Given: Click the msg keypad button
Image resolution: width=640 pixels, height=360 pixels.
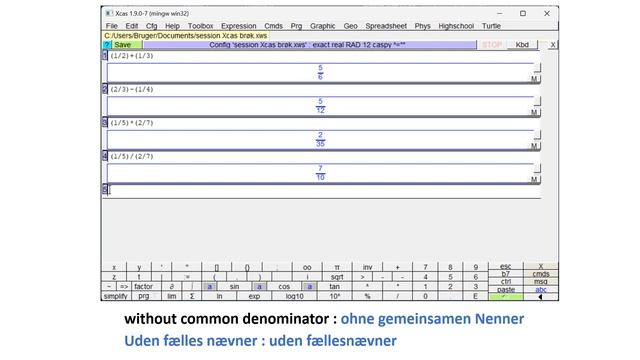Looking at the screenshot, I should click(x=541, y=282).
